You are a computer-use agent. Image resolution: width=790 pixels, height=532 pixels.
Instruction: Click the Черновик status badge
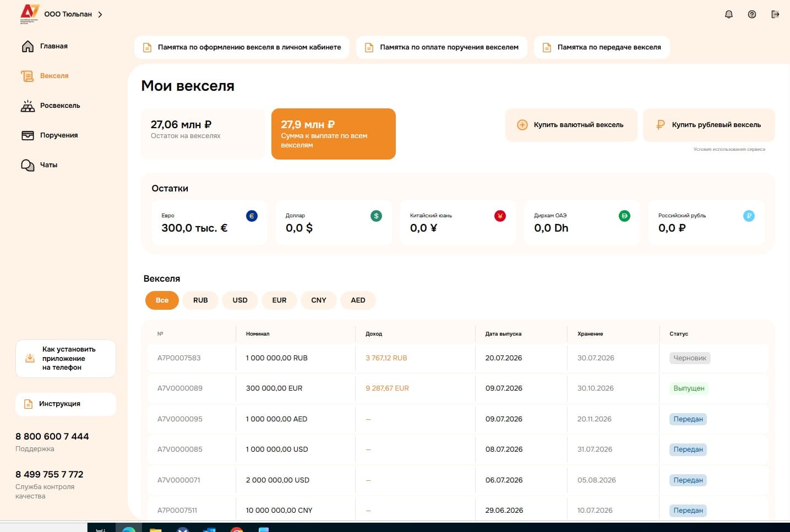pos(690,358)
